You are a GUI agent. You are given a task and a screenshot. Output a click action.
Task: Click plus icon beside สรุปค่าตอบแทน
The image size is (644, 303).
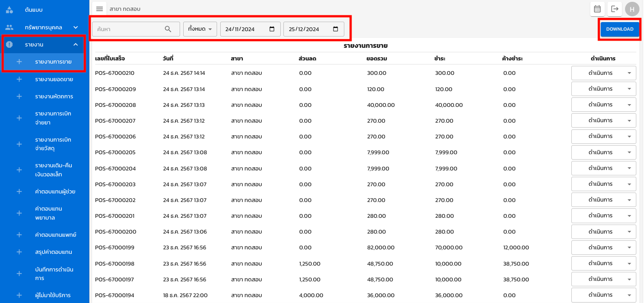point(19,252)
